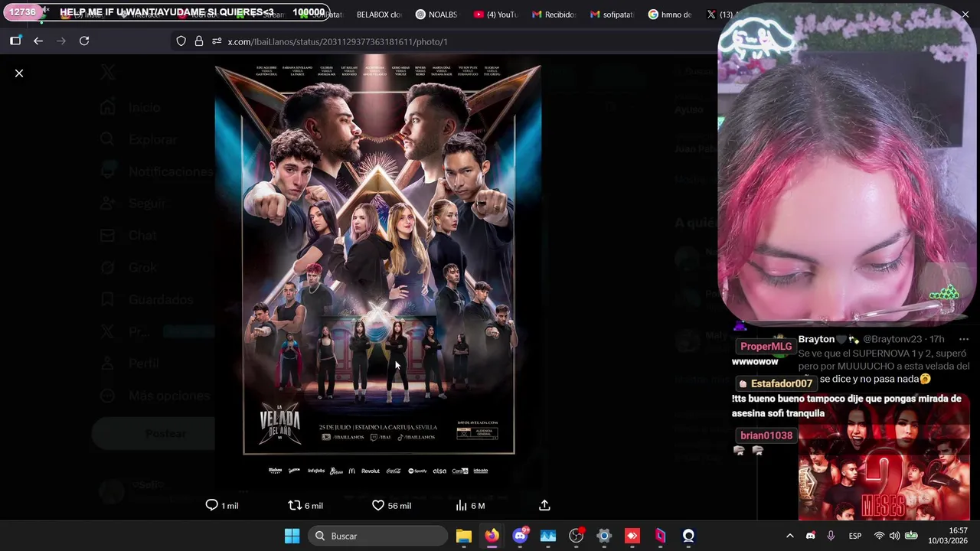Close the photo viewer with the X
The width and height of the screenshot is (980, 551).
[19, 73]
